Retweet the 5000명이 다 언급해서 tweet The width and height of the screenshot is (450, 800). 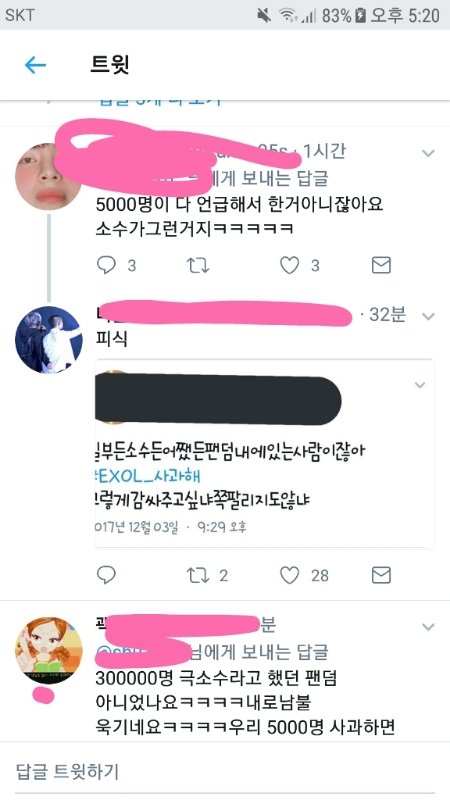click(197, 265)
